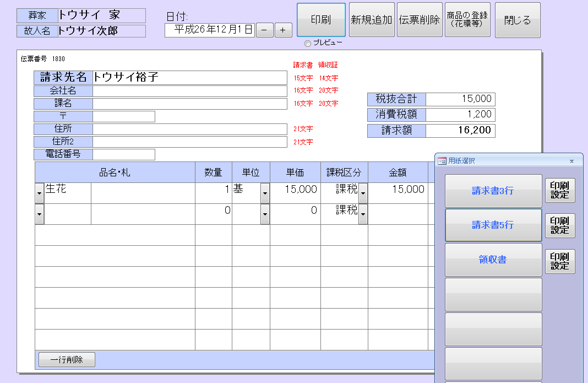Image resolution: width=588 pixels, height=383 pixels.
Task: Open unit dropdown showing 基
Action: 265,193
